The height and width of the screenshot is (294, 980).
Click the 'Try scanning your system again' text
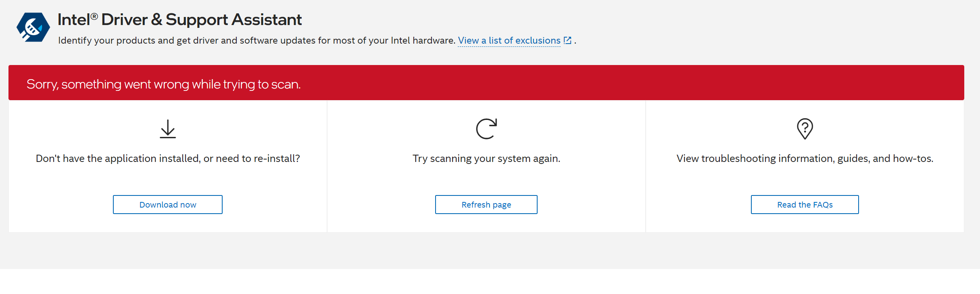click(x=486, y=158)
